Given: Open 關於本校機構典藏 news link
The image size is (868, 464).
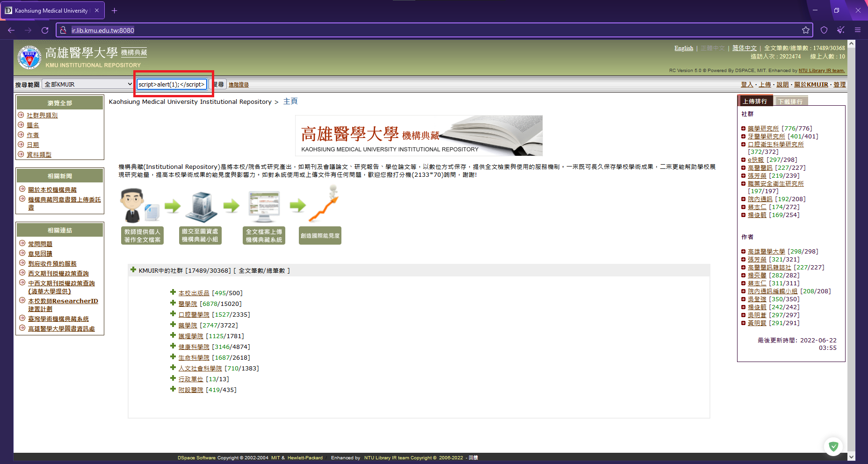Looking at the screenshot, I should [x=52, y=190].
